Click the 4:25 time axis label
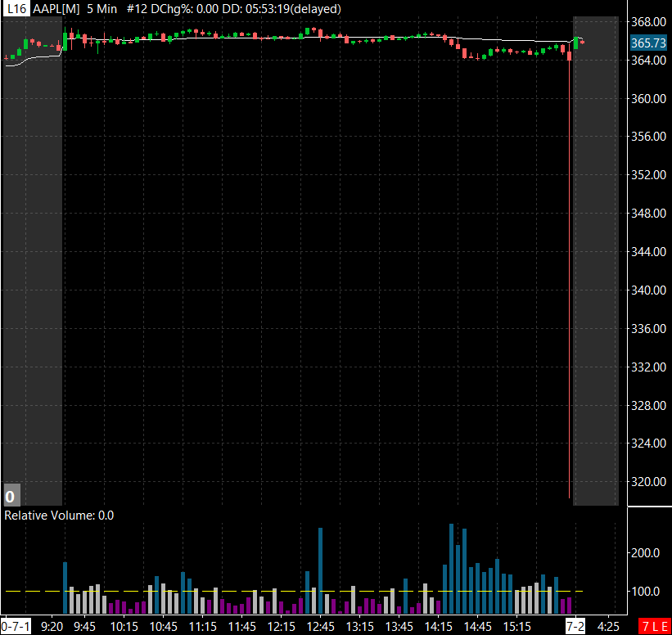 tap(607, 627)
